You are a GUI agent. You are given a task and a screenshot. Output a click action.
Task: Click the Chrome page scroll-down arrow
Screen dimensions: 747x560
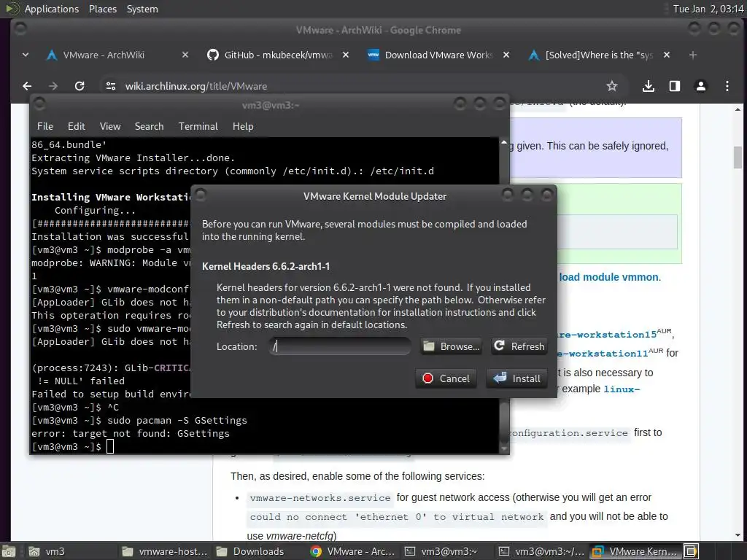pos(738,536)
